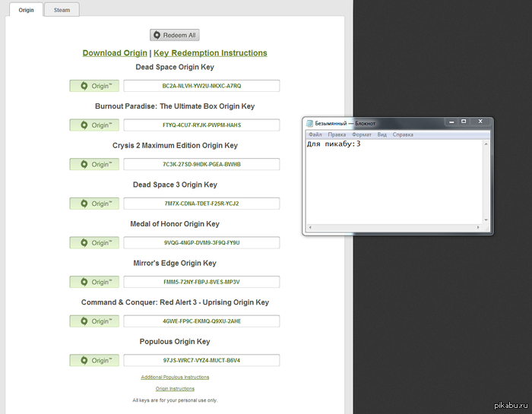Select the Dead Space key text field

pos(201,86)
